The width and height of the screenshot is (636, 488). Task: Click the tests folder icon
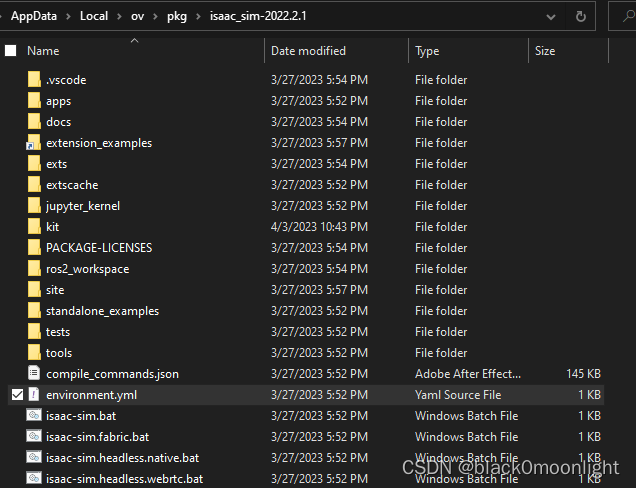pyautogui.click(x=34, y=331)
